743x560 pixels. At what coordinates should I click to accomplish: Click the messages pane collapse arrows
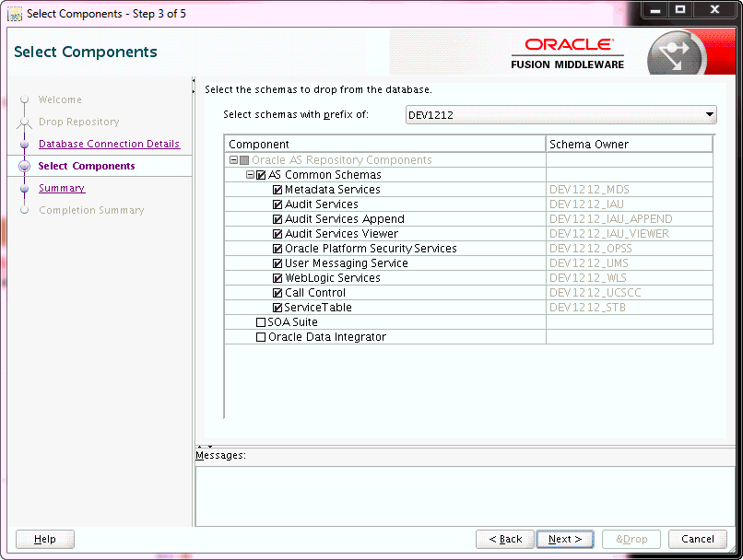[x=205, y=447]
